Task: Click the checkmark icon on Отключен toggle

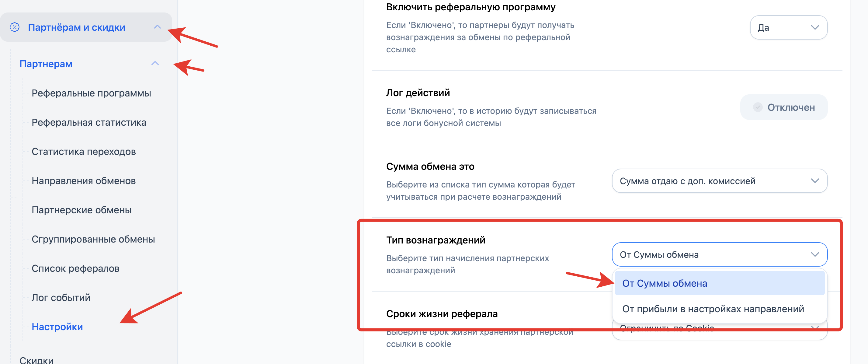Action: pos(758,107)
